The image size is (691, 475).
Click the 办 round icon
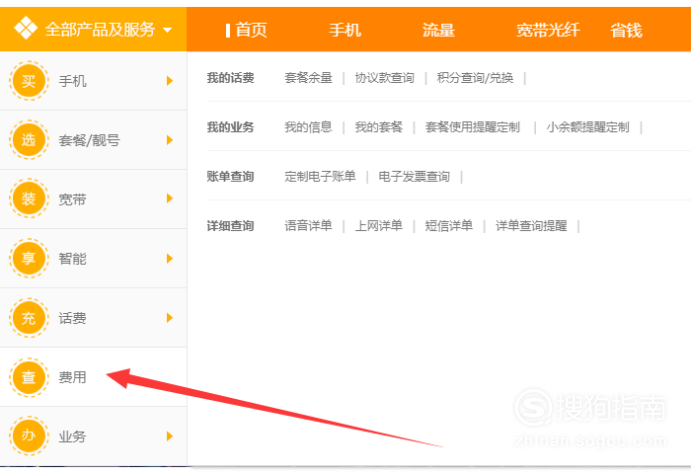click(29, 436)
